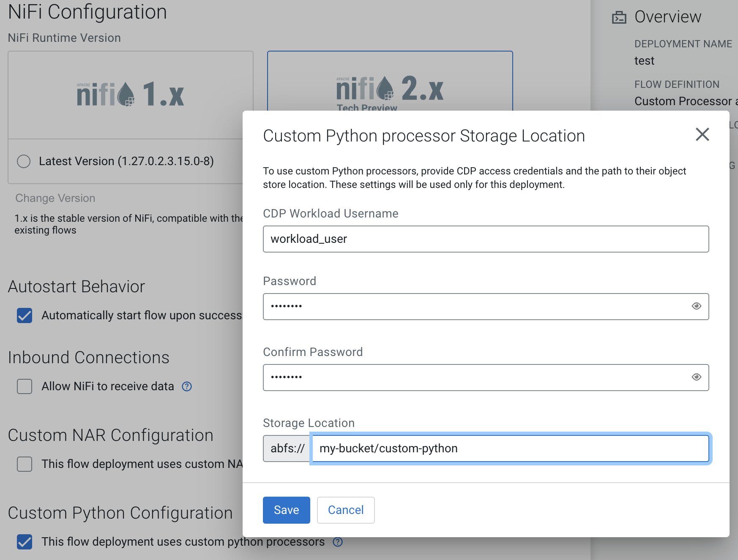Click the Overview panel icon
Viewport: 738px width, 560px height.
point(619,17)
